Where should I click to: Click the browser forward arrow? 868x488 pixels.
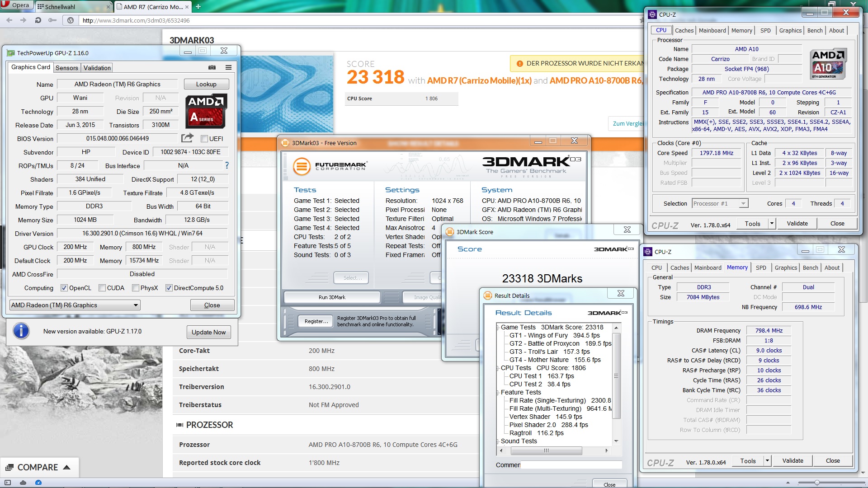23,20
